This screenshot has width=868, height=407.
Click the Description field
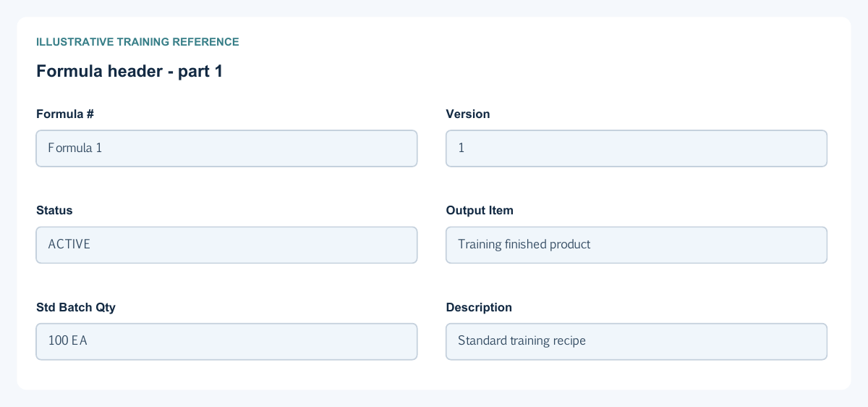click(x=637, y=341)
